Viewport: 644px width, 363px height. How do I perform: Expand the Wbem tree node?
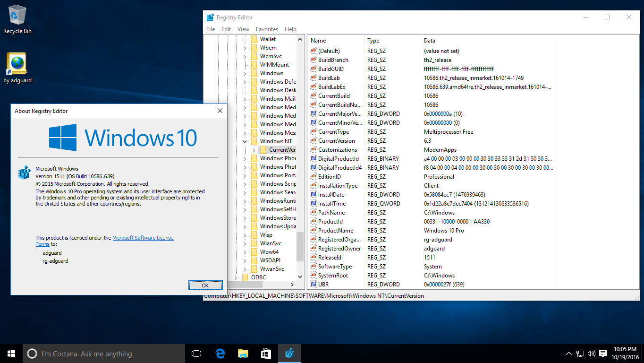pos(245,48)
